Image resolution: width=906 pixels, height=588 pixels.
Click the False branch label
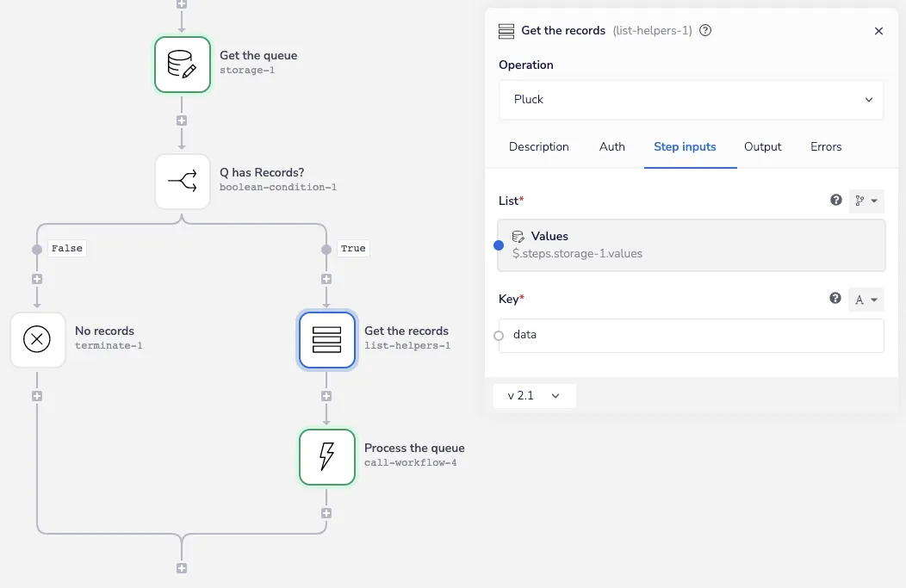(67, 248)
